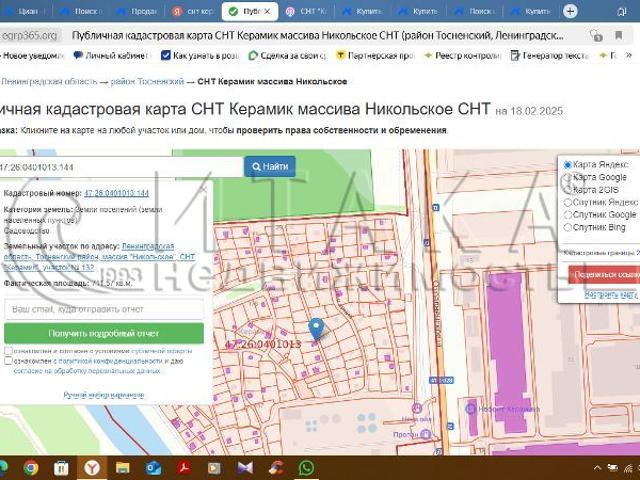Open a new browser tab with plus
Image resolution: width=640 pixels, height=480 pixels.
[x=570, y=12]
